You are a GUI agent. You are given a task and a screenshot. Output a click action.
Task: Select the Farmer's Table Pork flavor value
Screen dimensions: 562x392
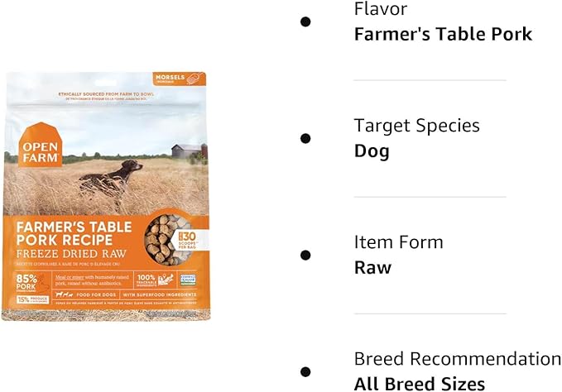click(x=443, y=34)
